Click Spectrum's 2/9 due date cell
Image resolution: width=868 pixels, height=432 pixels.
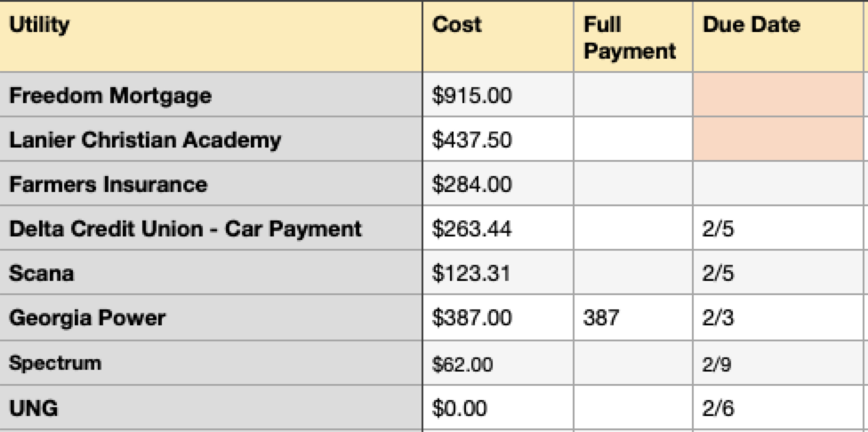[778, 363]
